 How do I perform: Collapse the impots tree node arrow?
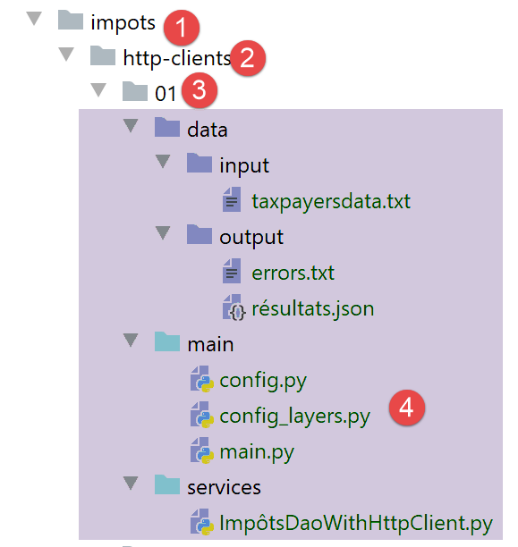34,18
